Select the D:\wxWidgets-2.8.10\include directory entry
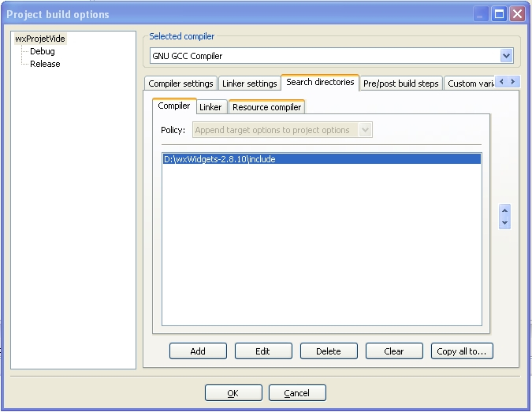 tap(220, 159)
